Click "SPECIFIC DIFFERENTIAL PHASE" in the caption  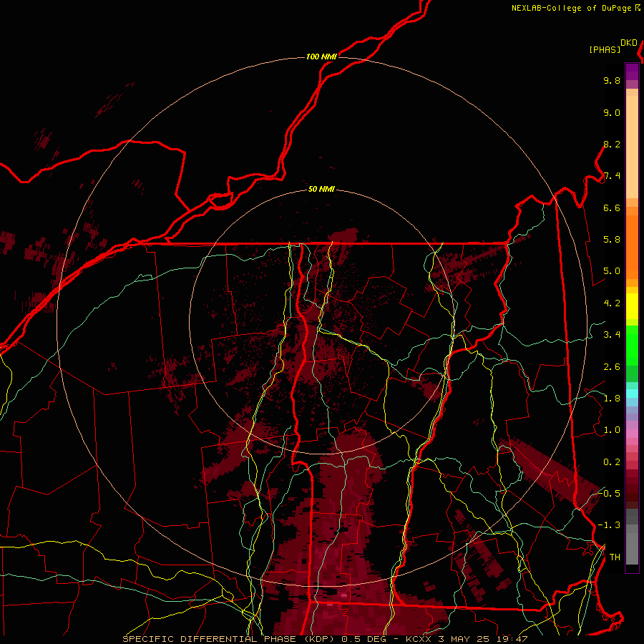[209, 639]
